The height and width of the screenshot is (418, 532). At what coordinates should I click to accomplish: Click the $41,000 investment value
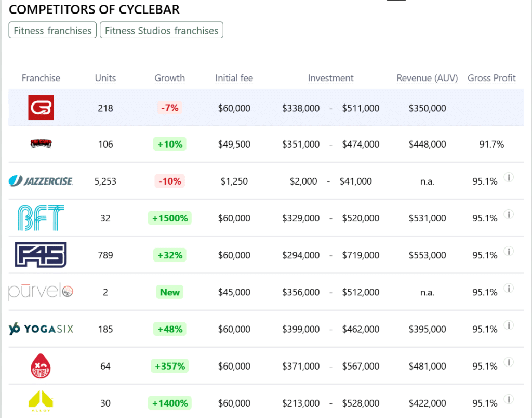point(355,181)
